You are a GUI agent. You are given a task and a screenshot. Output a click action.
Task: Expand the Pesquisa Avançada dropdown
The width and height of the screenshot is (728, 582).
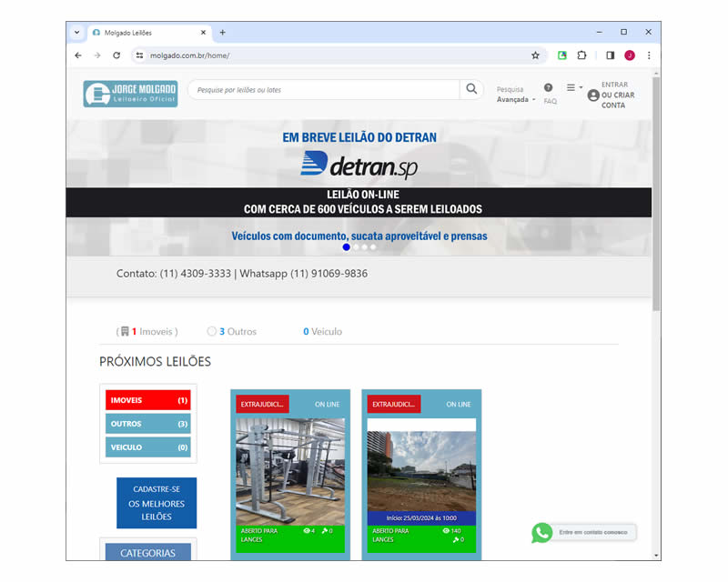(x=515, y=95)
